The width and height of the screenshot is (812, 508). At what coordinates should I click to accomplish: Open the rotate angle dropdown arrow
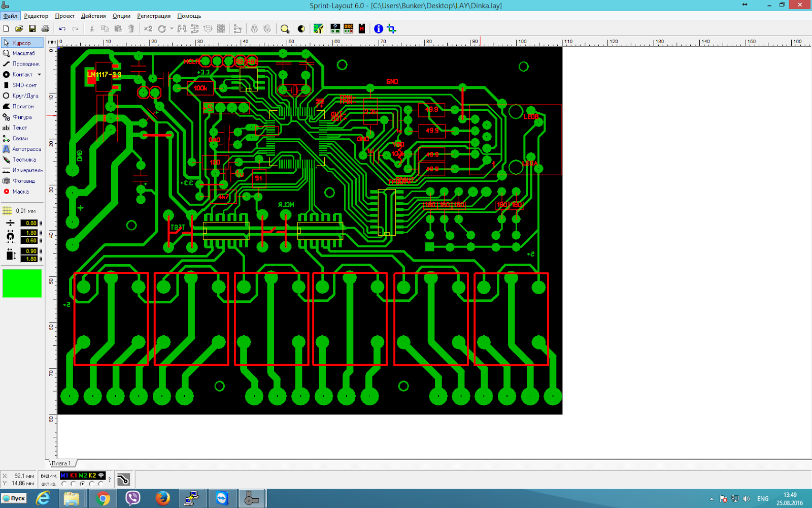[x=172, y=29]
